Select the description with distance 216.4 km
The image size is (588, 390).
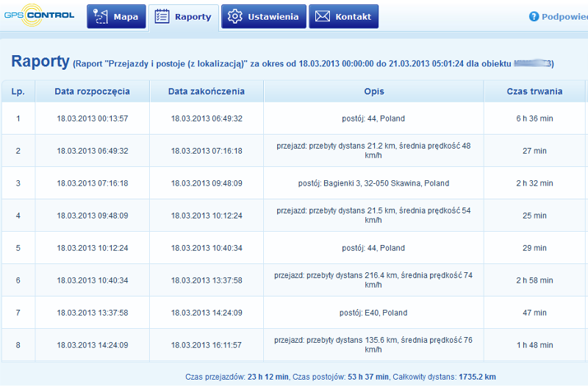pos(373,280)
